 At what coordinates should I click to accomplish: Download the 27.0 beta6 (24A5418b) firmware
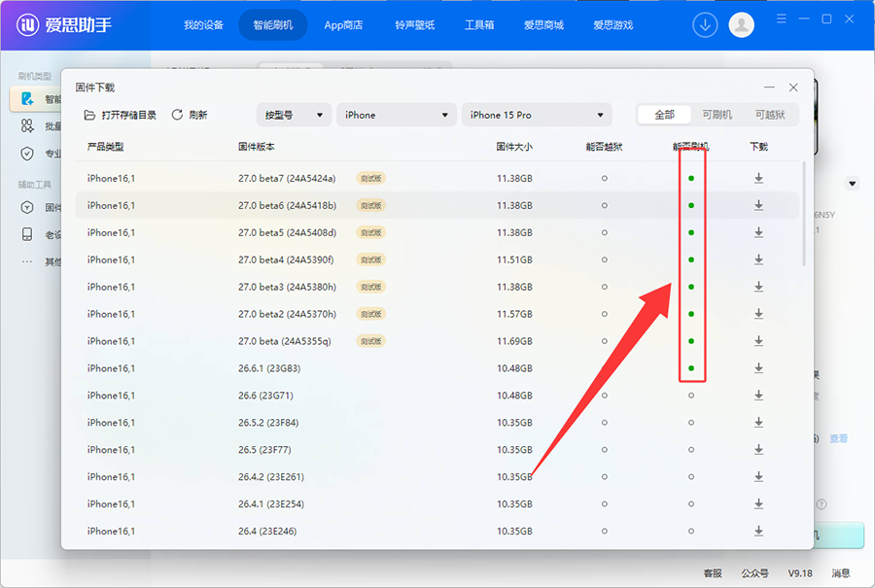click(758, 205)
